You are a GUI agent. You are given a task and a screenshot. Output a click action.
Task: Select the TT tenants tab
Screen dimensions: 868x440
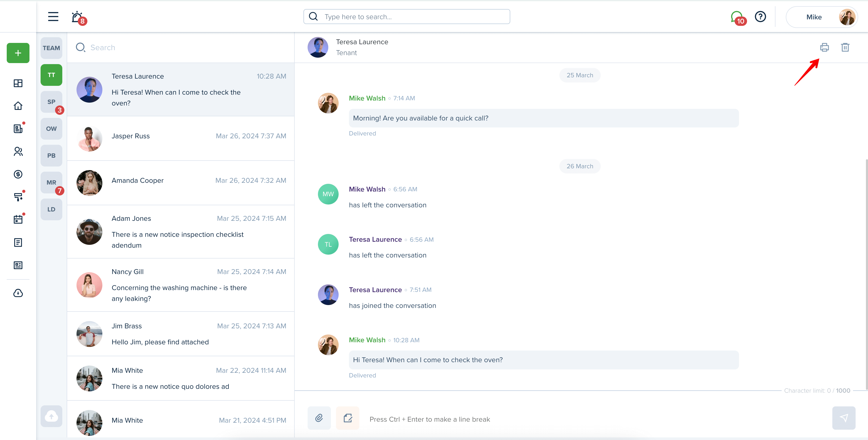coord(51,75)
